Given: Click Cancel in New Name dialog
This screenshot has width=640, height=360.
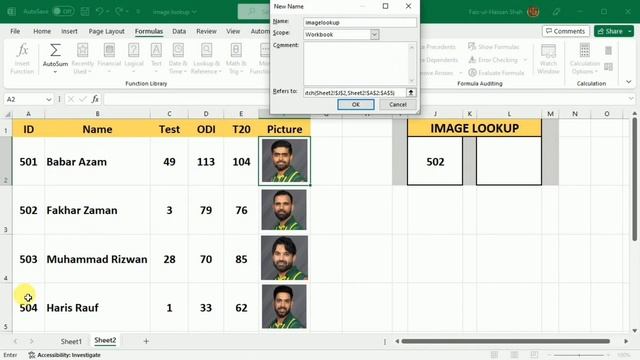Looking at the screenshot, I should tap(398, 104).
